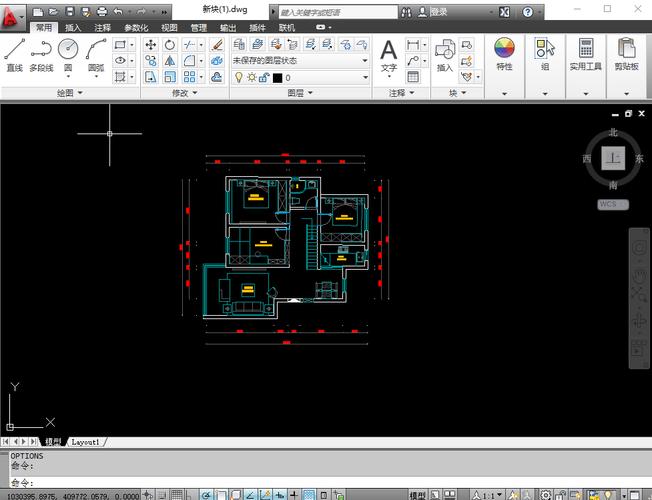Switch to the 注释 ribbon tab
652x500 pixels.
(102, 28)
